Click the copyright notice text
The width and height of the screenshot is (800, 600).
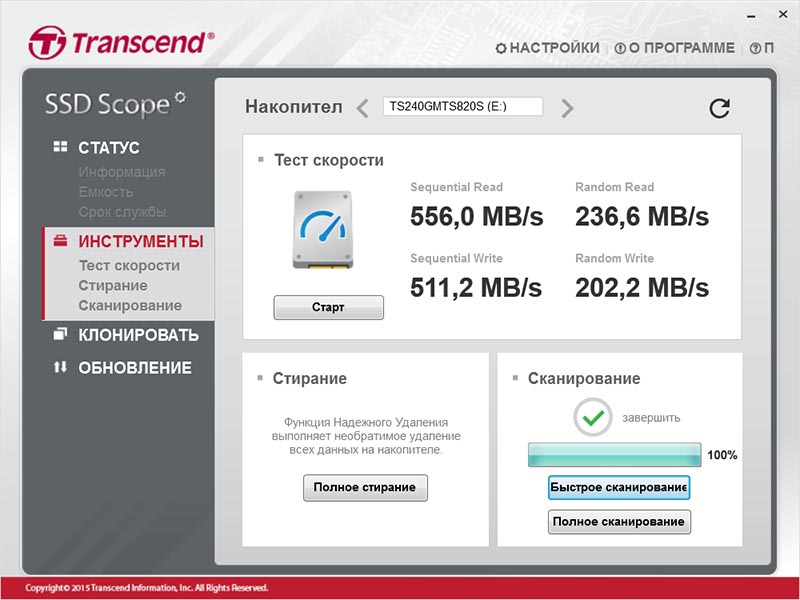(x=146, y=588)
